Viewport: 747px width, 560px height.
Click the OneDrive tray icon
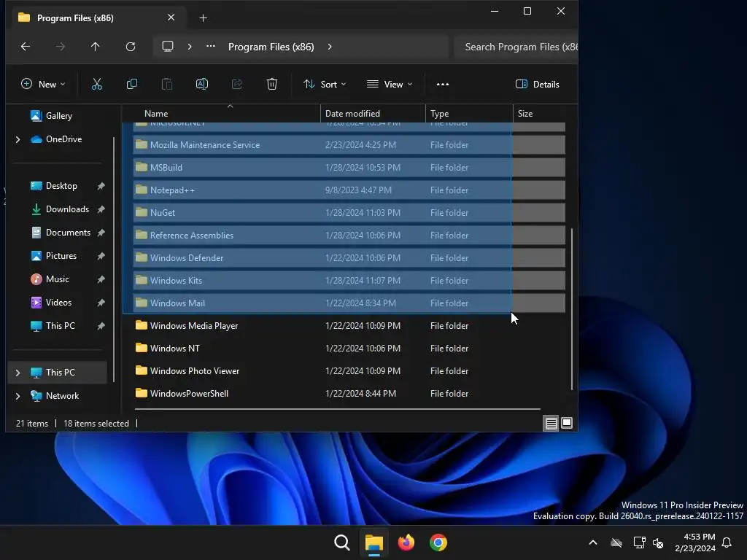tap(616, 542)
